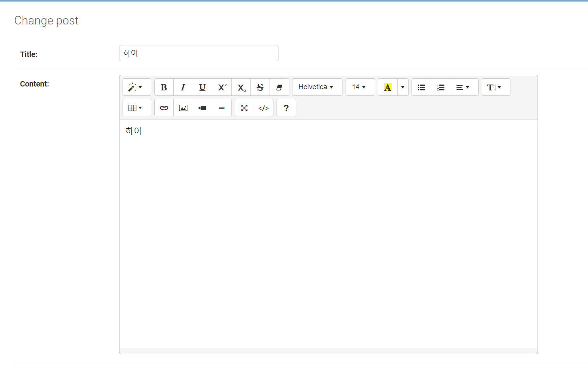
Task: Toggle underline formatting
Action: (x=202, y=87)
